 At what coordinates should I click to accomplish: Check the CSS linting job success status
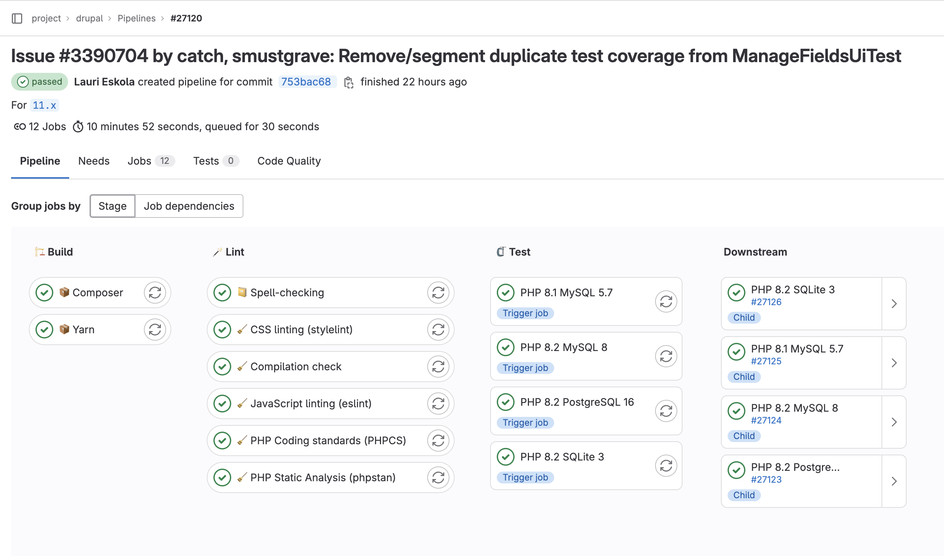click(x=222, y=330)
